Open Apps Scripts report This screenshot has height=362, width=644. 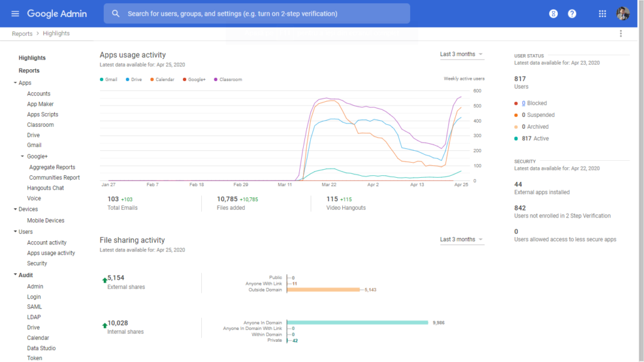43,114
